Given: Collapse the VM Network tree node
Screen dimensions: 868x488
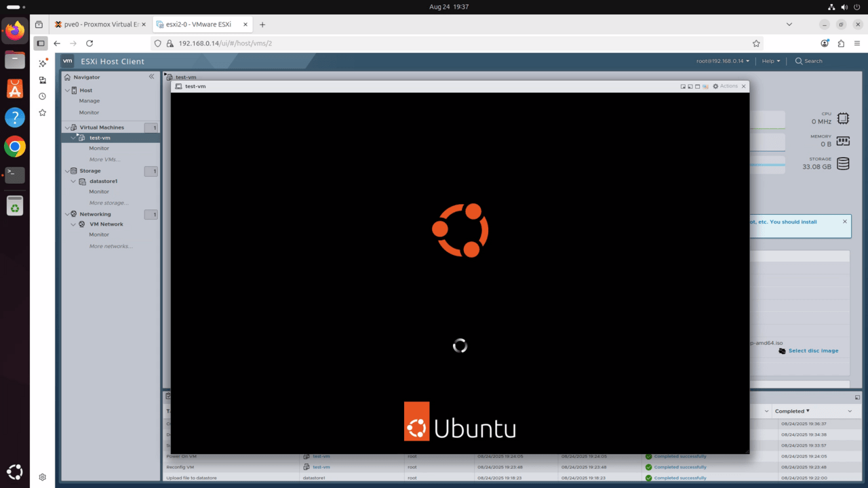Looking at the screenshot, I should (73, 224).
